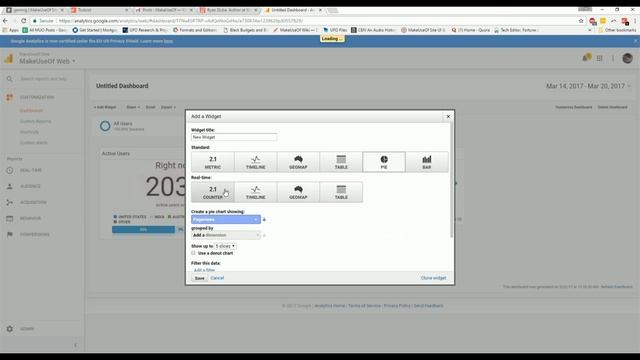Click the Audience person icon
Image resolution: width=640 pixels, height=360 pixels.
tap(10, 186)
